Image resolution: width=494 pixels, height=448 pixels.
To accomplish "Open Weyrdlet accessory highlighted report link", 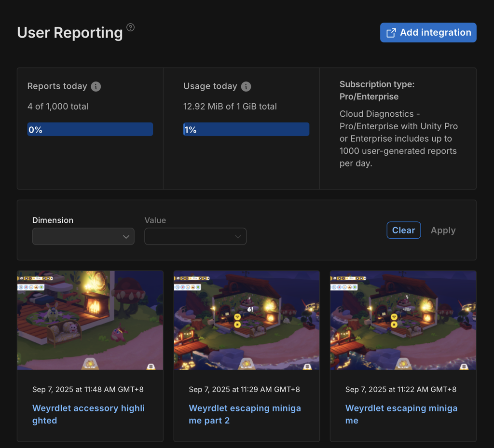I will (89, 414).
